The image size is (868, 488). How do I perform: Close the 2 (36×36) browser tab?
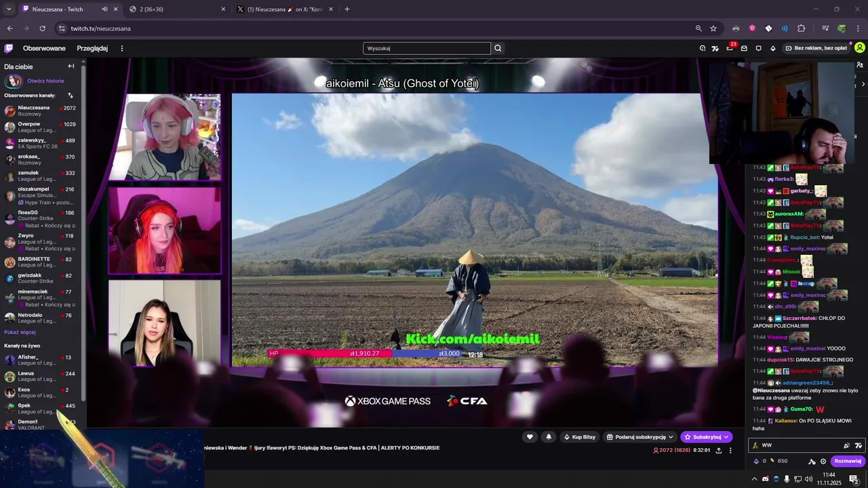tap(223, 9)
